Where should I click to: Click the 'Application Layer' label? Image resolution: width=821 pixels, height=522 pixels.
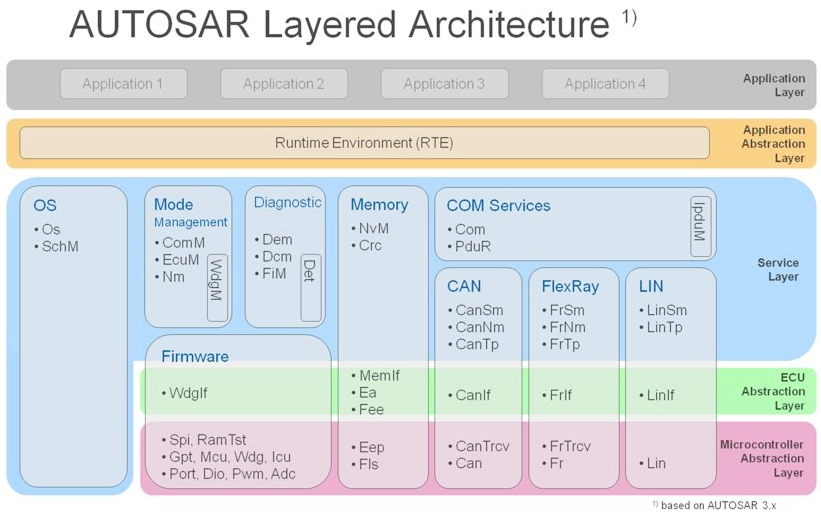pyautogui.click(x=774, y=85)
